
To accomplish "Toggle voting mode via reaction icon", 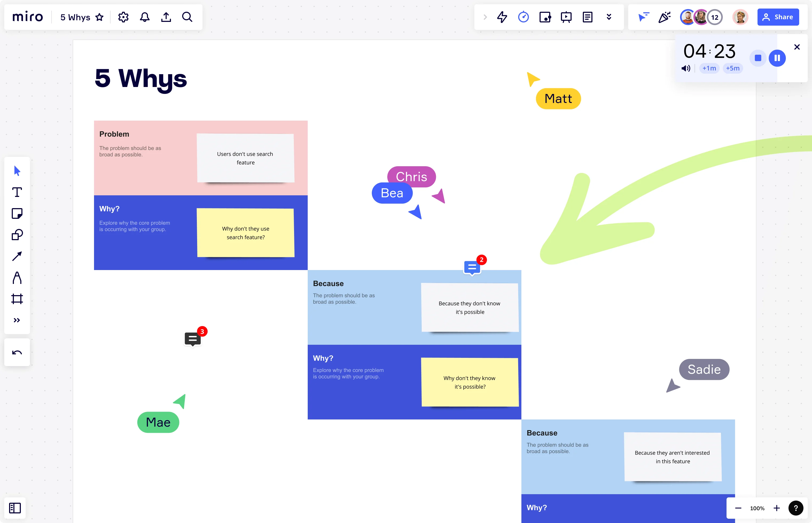I will (x=665, y=16).
